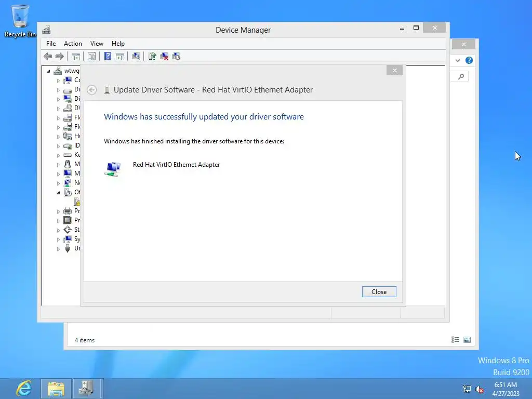
Task: Collapse the Other devices category arrow
Action: (x=58, y=193)
